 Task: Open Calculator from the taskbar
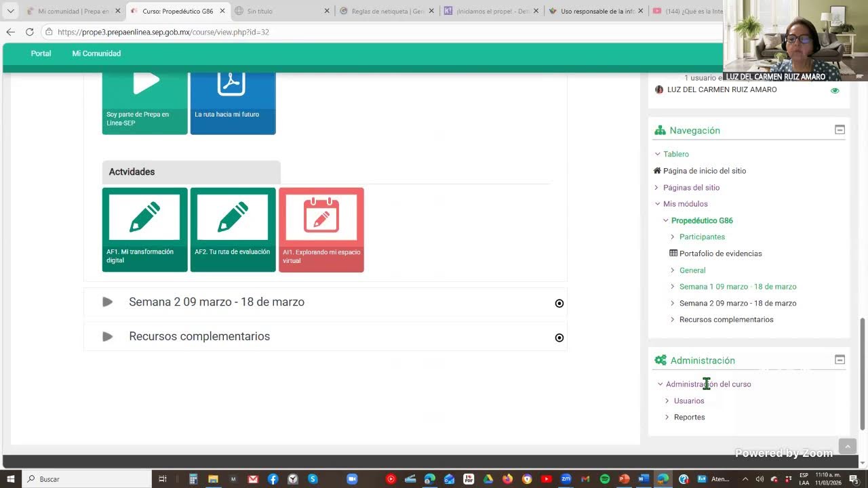(193, 479)
